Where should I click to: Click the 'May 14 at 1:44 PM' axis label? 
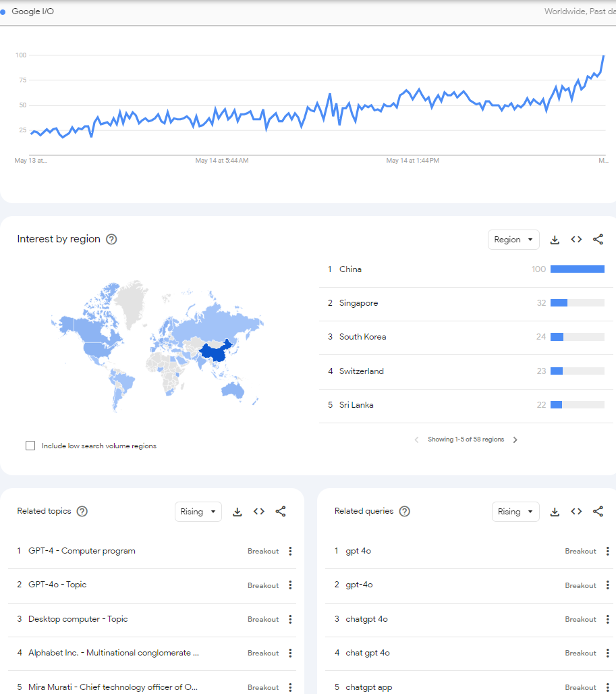[x=413, y=161]
